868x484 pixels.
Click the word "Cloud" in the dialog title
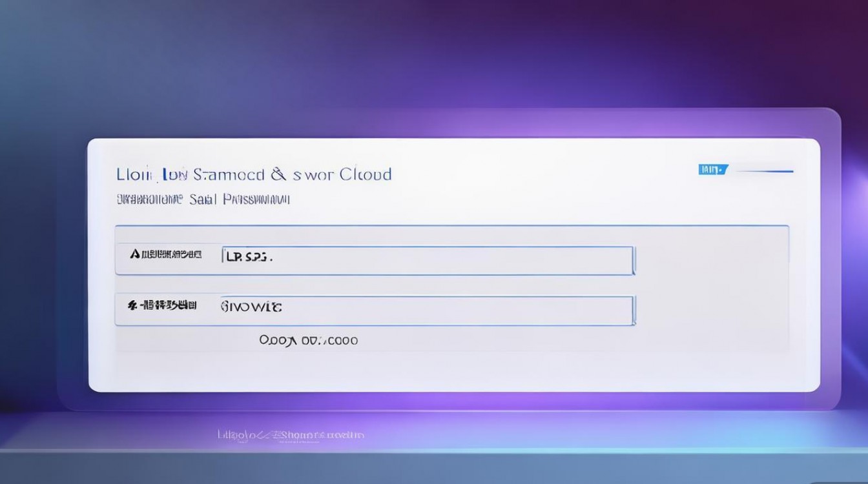click(x=365, y=174)
